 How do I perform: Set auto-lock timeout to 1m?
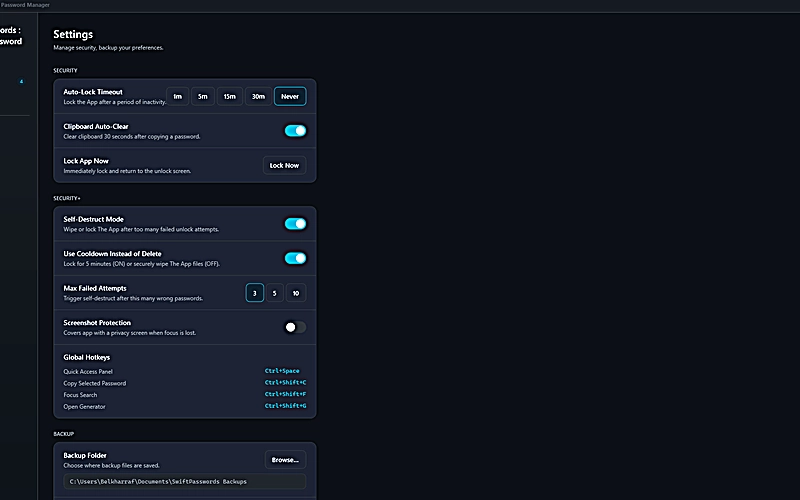point(177,96)
